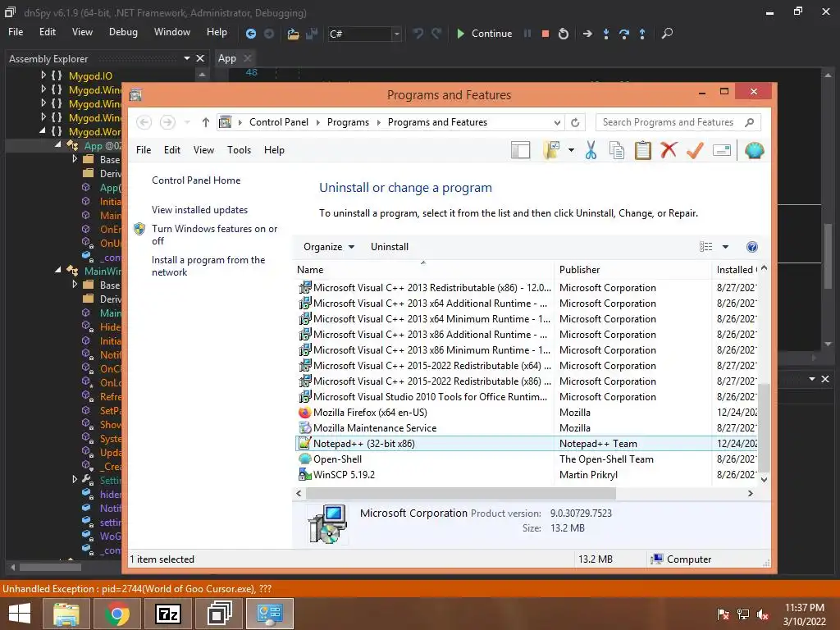The image size is (840, 630).
Task: Open dnSpy View menu
Action: [x=82, y=32]
